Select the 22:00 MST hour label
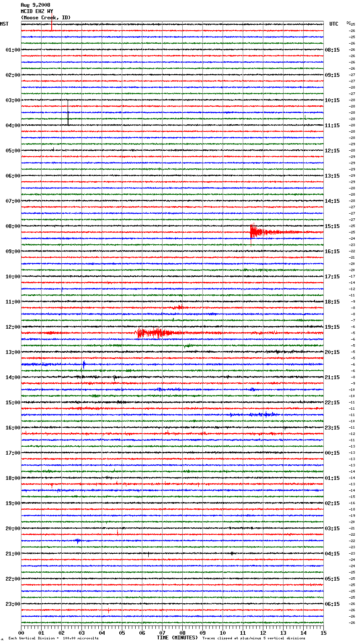Viewport: 357px width, 644px height. (x=13, y=579)
